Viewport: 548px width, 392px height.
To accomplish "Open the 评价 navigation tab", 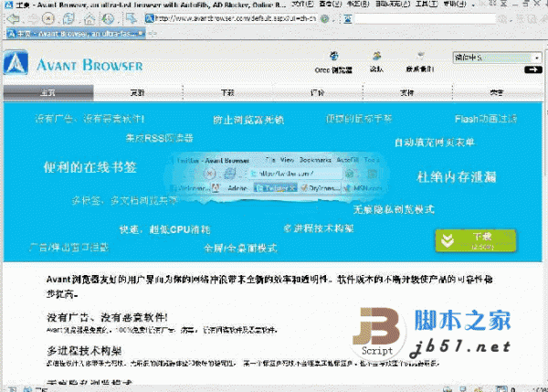I will click(317, 92).
